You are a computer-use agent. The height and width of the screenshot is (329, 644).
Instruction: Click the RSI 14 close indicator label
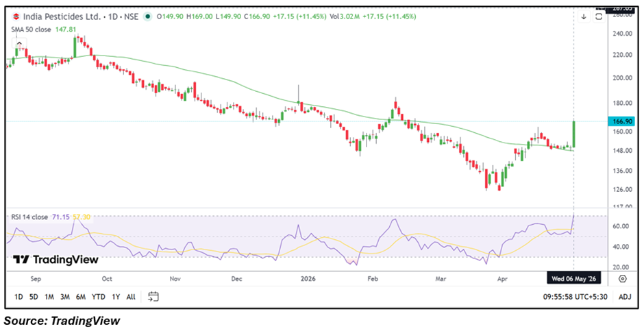[x=29, y=217]
